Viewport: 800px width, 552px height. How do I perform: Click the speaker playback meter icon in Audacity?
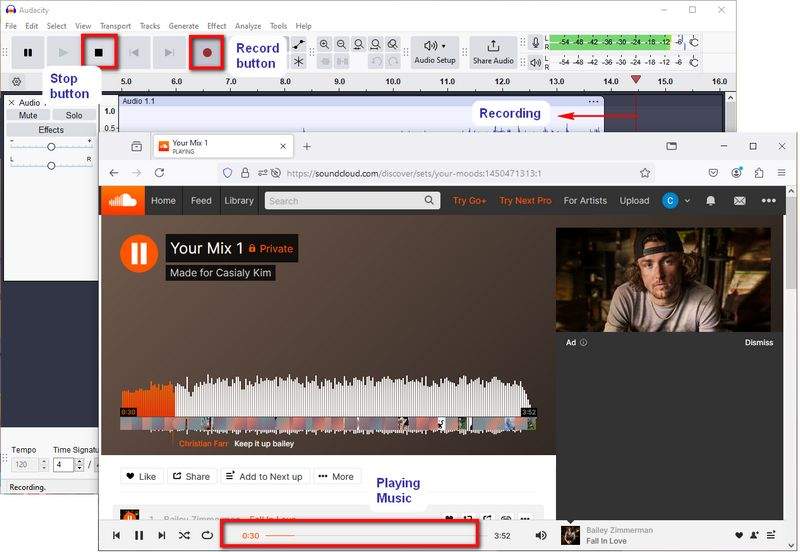pyautogui.click(x=535, y=63)
